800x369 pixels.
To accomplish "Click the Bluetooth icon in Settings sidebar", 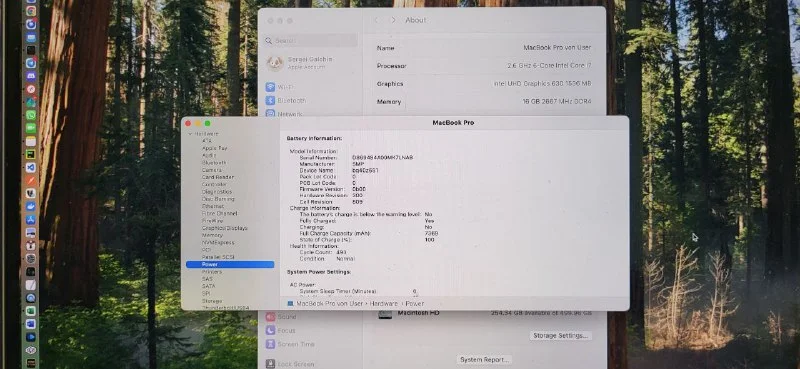I will (270, 101).
